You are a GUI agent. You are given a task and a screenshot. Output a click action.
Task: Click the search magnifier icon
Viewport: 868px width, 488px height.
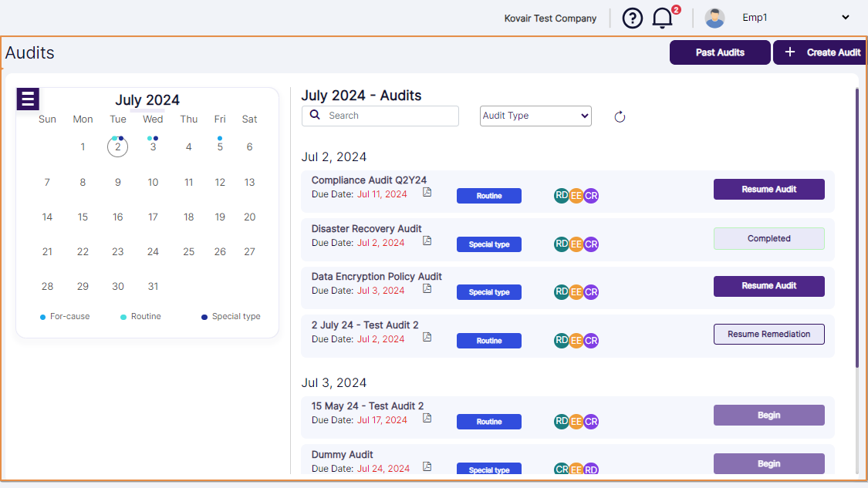pos(316,115)
